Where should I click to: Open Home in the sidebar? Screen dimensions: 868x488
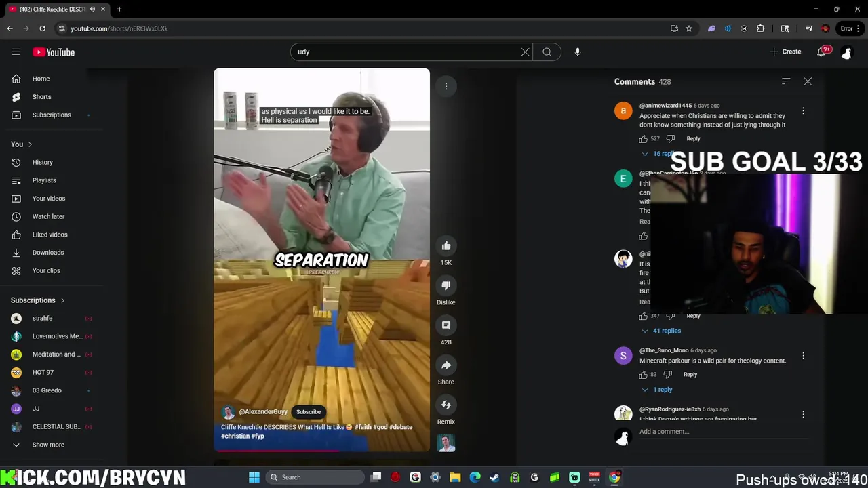[x=41, y=79]
